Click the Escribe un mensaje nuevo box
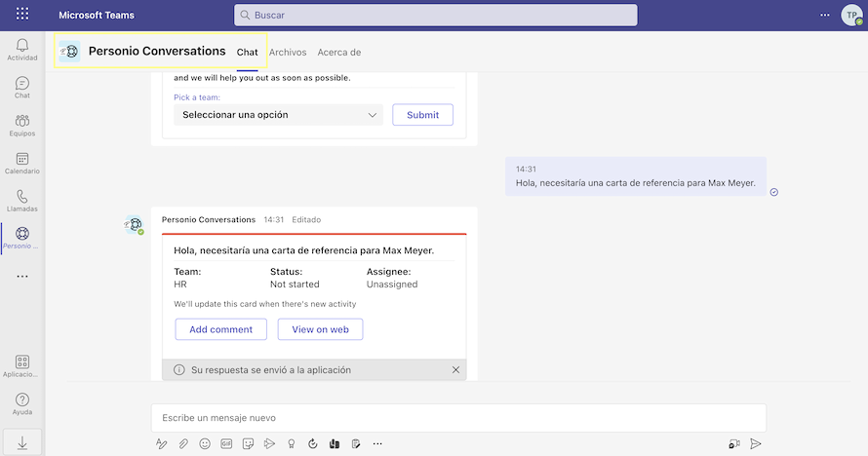 click(459, 418)
